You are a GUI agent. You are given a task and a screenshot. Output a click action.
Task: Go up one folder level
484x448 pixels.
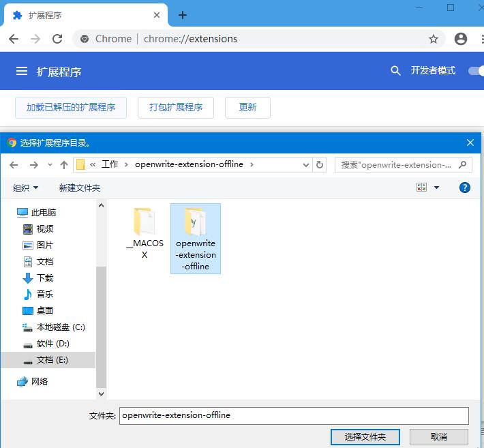click(x=64, y=165)
